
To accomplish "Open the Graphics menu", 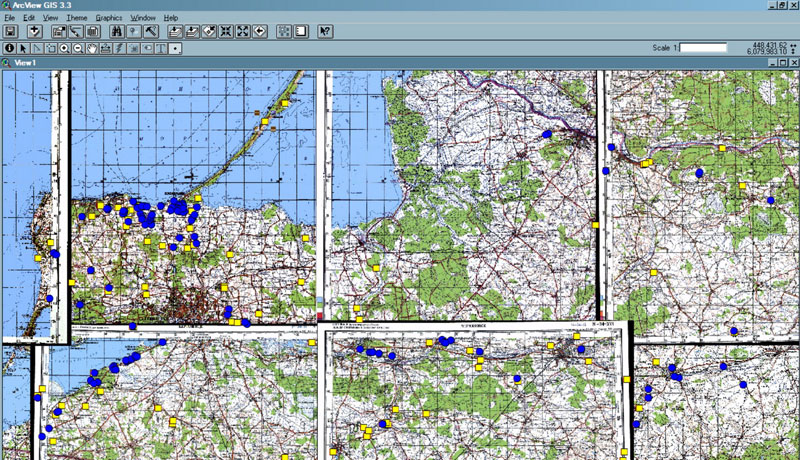I will [x=108, y=18].
